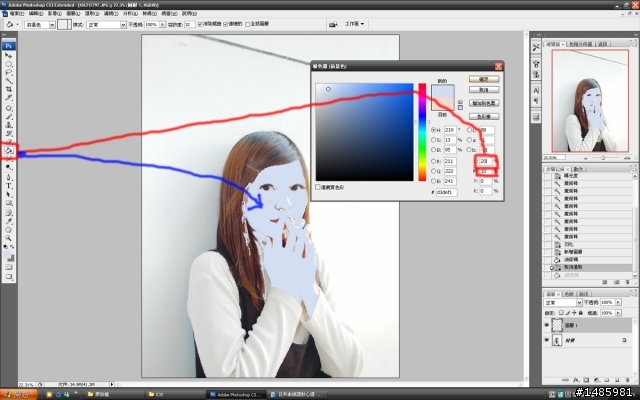Change screen mode from toolbox bottom icon
Screen dimensions: 640x400
[x=8, y=277]
